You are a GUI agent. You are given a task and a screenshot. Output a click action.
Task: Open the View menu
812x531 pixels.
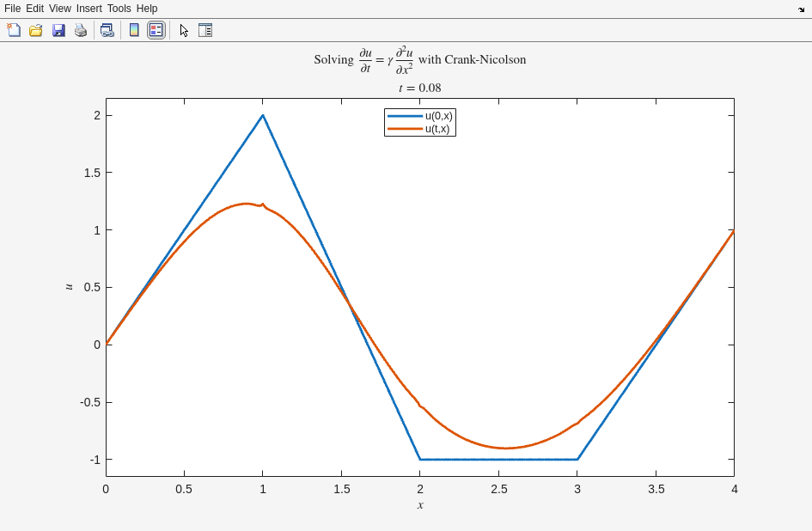pyautogui.click(x=60, y=9)
